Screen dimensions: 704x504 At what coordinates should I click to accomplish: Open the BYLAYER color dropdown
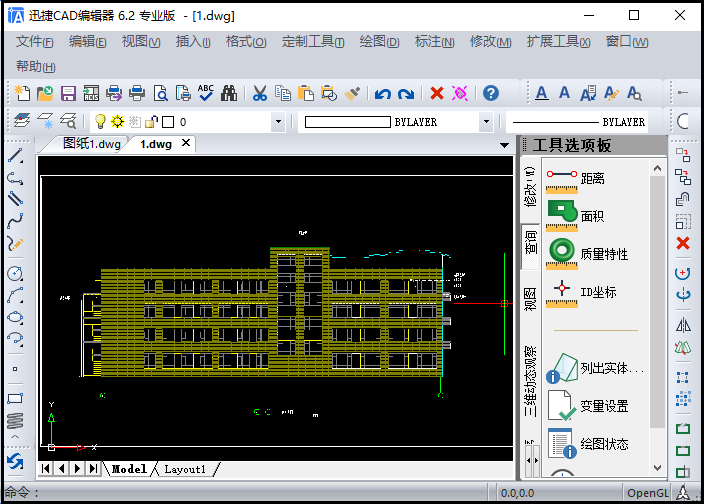pos(486,122)
